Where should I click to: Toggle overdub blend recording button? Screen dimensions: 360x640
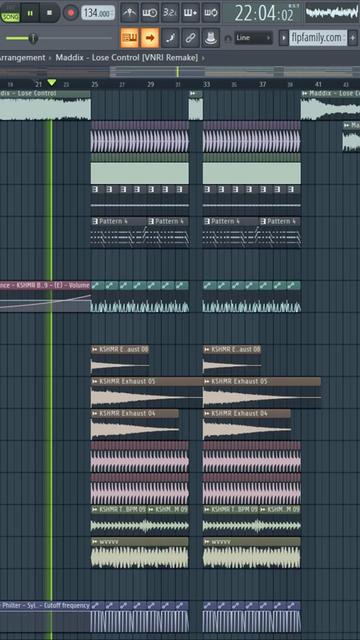191,13
